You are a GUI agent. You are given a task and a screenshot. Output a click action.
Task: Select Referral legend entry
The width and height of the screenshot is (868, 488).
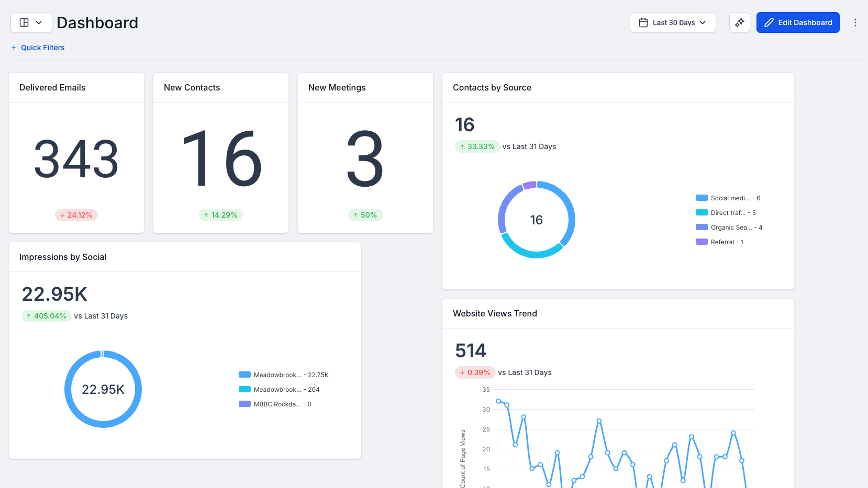coord(720,242)
